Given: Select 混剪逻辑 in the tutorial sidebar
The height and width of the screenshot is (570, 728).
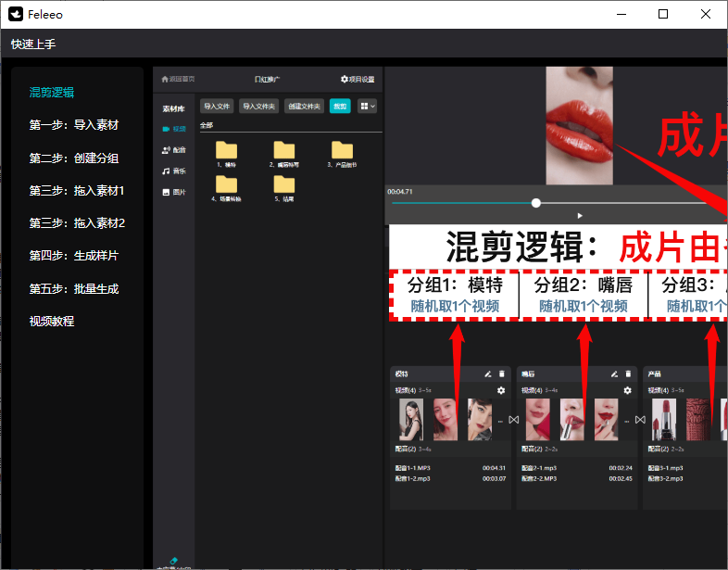Looking at the screenshot, I should pos(52,93).
